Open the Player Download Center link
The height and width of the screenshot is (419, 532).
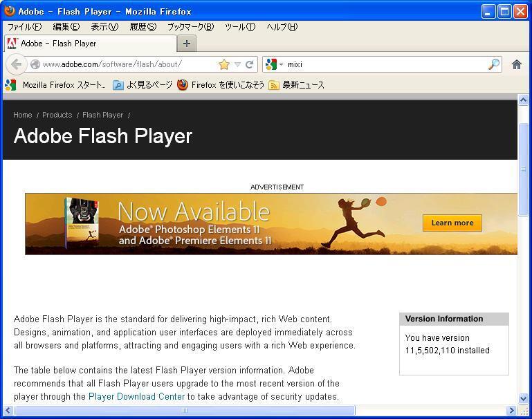[136, 396]
